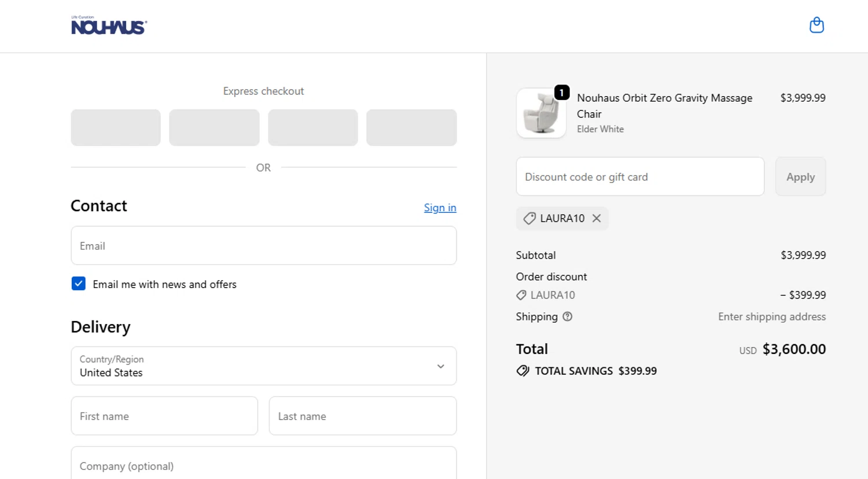Open the Country/Region dropdown

[x=264, y=366]
